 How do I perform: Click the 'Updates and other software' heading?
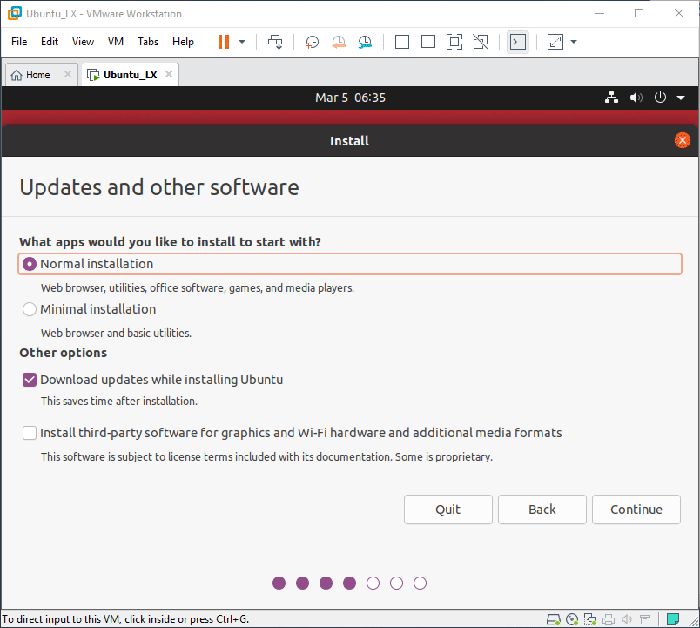159,187
